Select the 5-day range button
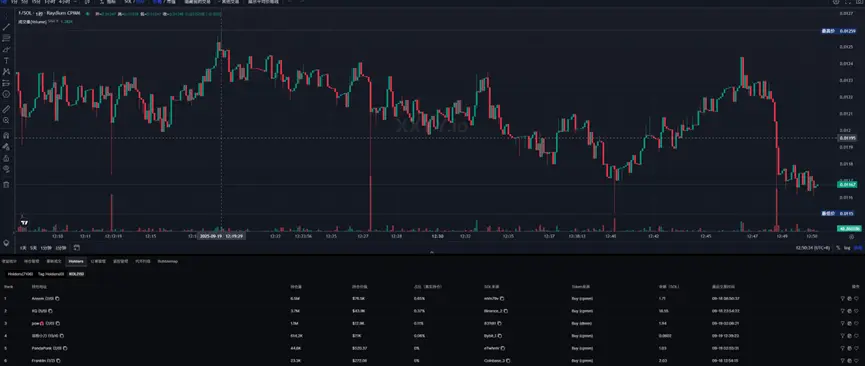This screenshot has width=865, height=366. coord(33,248)
